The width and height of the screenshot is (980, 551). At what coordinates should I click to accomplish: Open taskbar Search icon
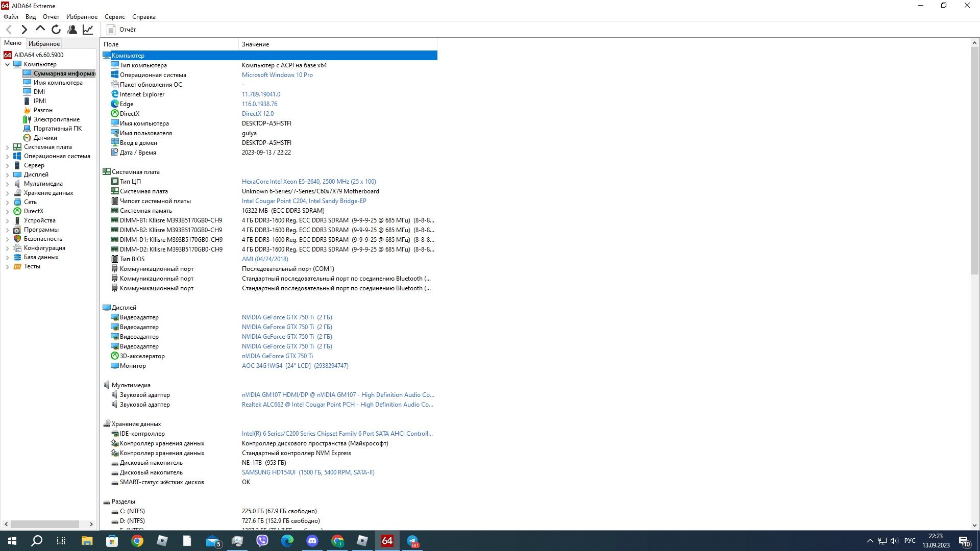(37, 541)
